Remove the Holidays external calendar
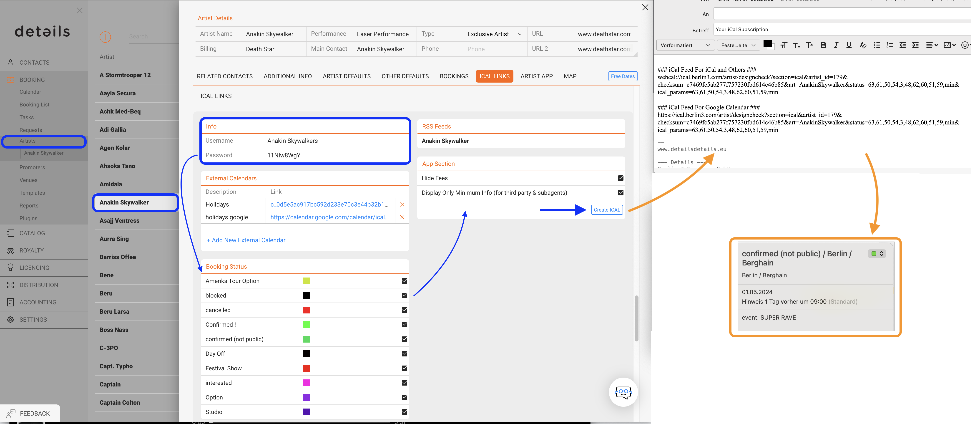 pyautogui.click(x=402, y=204)
